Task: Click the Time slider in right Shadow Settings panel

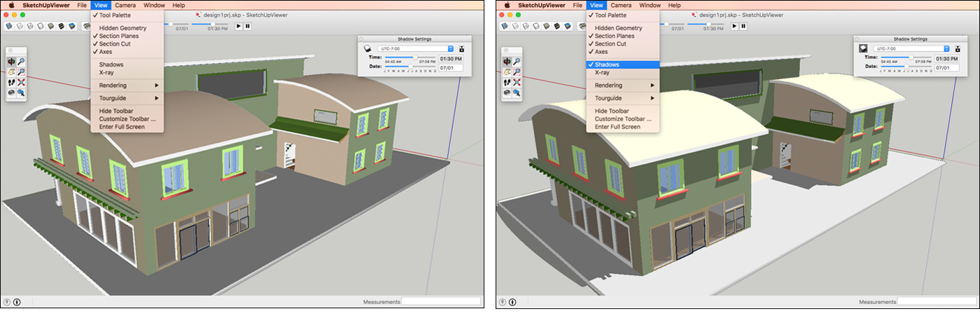Action: click(910, 58)
